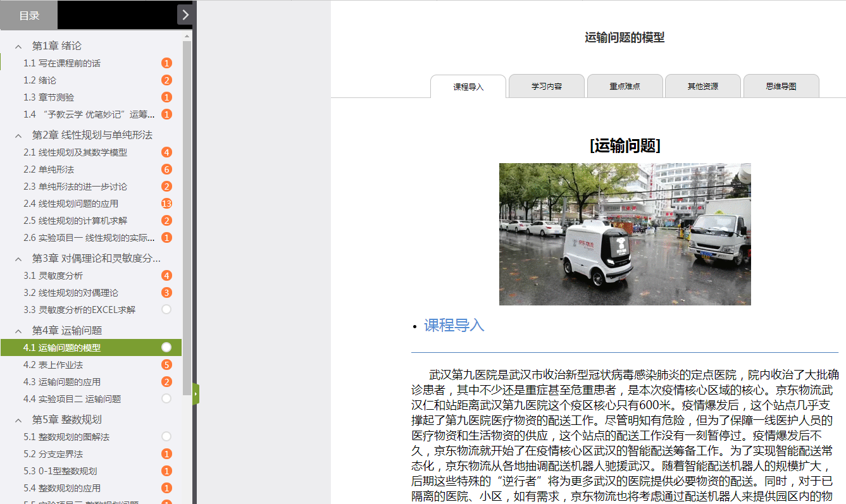
Task: Click the completion circle on section 4.1
Action: coord(166,347)
